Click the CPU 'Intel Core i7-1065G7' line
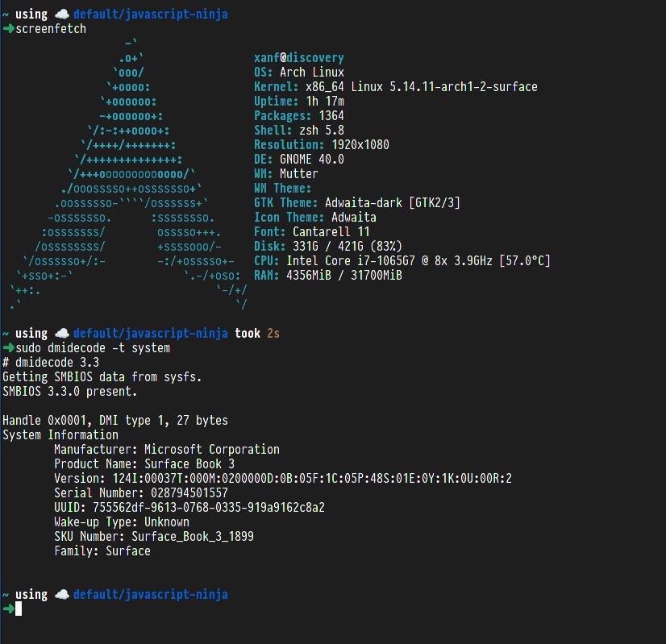 click(x=402, y=260)
